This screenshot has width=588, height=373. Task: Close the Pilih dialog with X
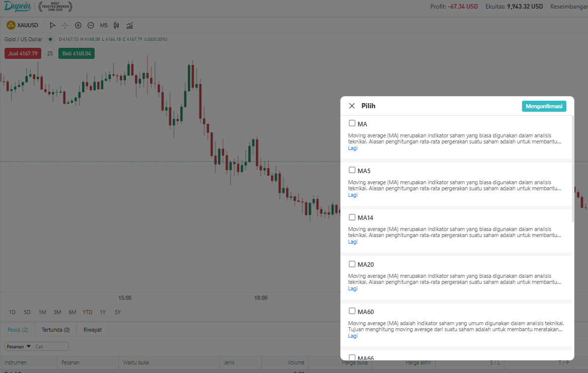[352, 106]
